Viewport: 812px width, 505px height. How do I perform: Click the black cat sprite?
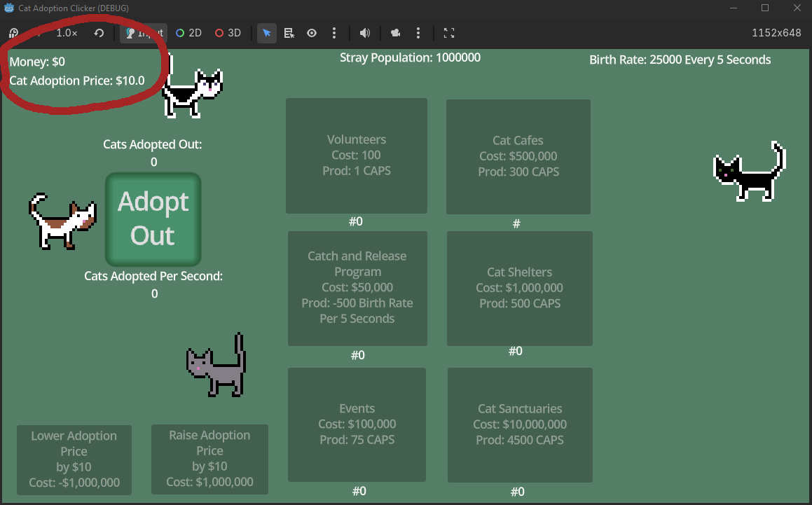(748, 172)
